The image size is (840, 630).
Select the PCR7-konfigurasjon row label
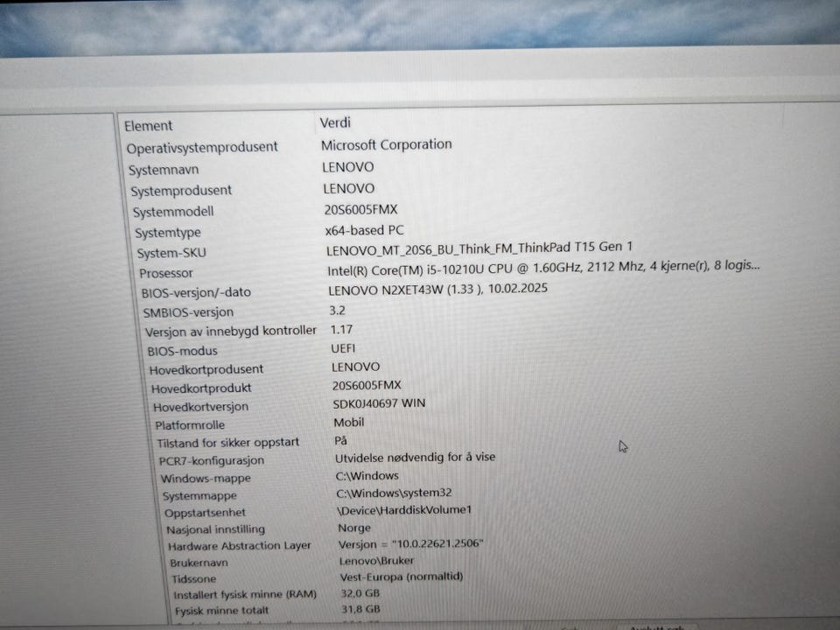(211, 461)
